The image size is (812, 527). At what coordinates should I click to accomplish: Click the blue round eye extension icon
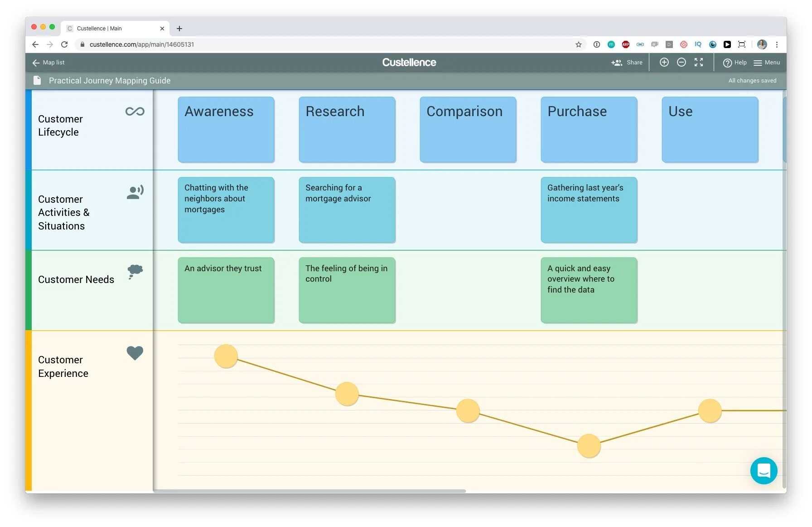click(x=713, y=44)
